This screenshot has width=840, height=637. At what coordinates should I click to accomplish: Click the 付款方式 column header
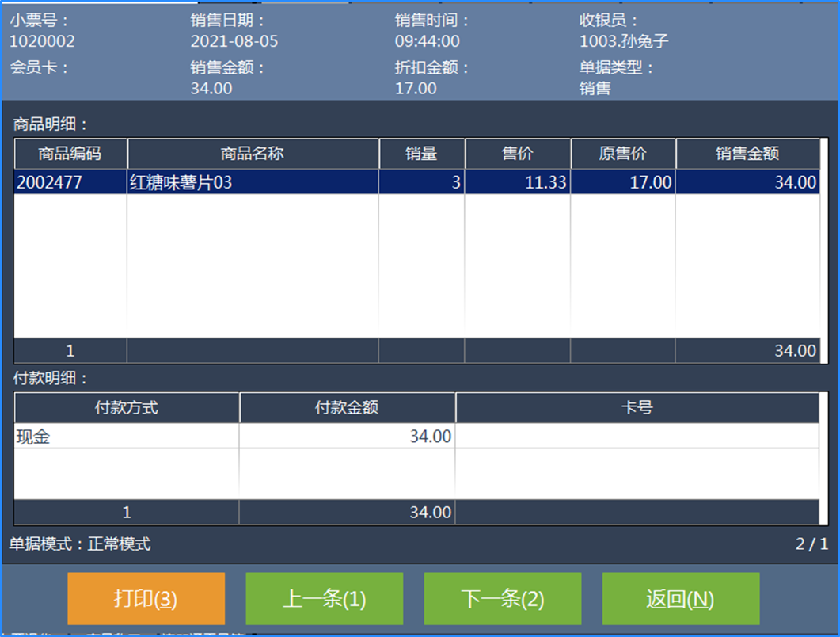pos(127,407)
